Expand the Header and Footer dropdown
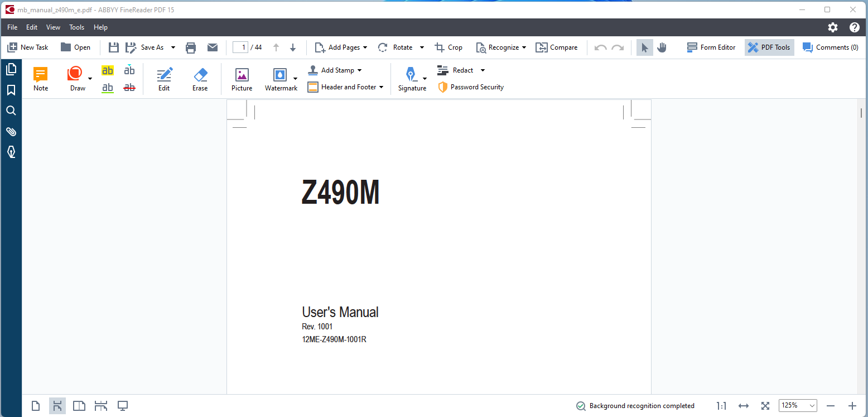The width and height of the screenshot is (868, 417). click(381, 87)
